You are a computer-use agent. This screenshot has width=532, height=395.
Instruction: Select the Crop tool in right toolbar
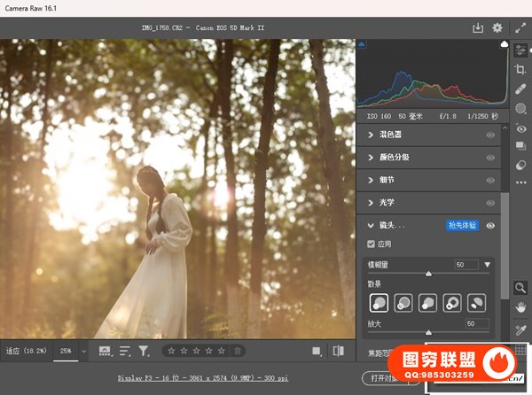click(520, 68)
